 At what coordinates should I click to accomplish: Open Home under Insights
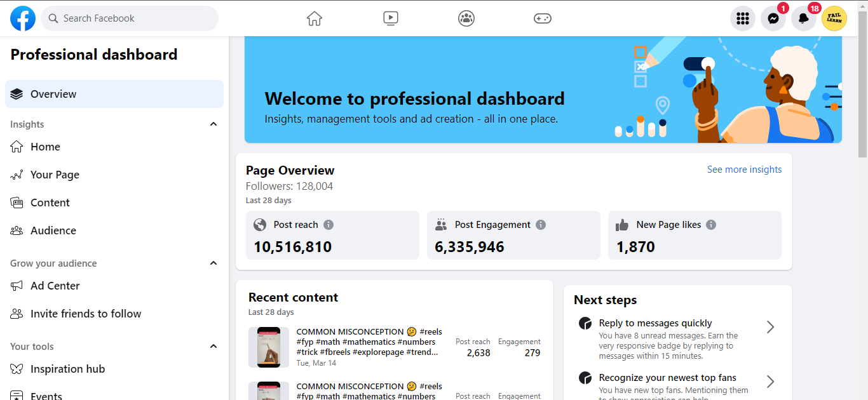click(114, 147)
